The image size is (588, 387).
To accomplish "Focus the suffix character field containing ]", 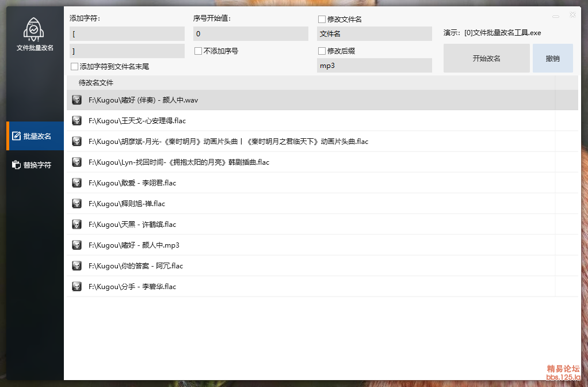I will (127, 51).
